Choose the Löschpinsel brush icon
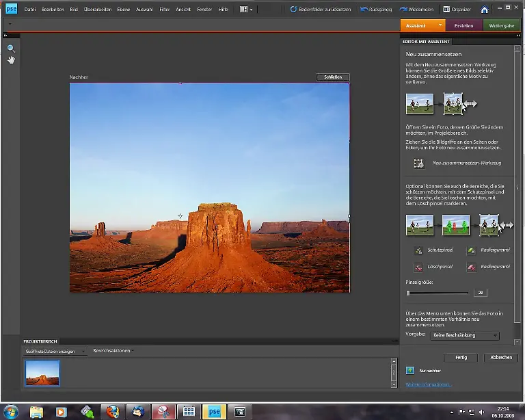 point(418,267)
